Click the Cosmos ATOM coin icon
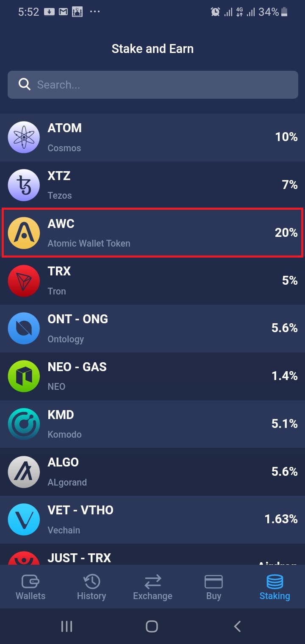Image resolution: width=305 pixels, height=644 pixels. coord(24,137)
